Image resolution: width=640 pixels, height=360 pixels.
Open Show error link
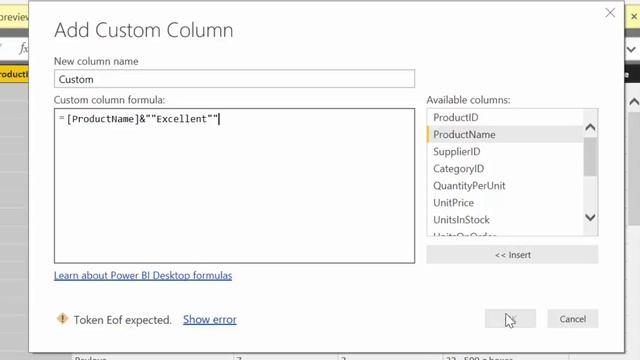(210, 320)
